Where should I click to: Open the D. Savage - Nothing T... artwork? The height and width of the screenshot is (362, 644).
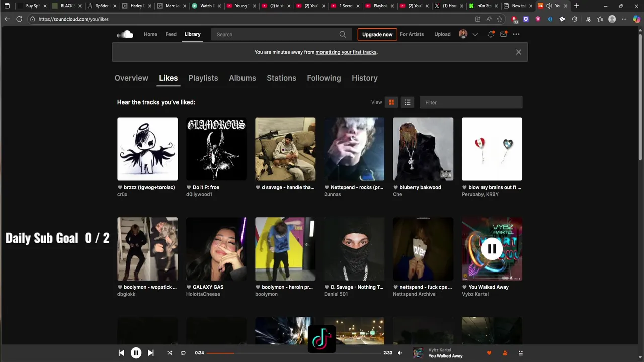[x=354, y=249]
